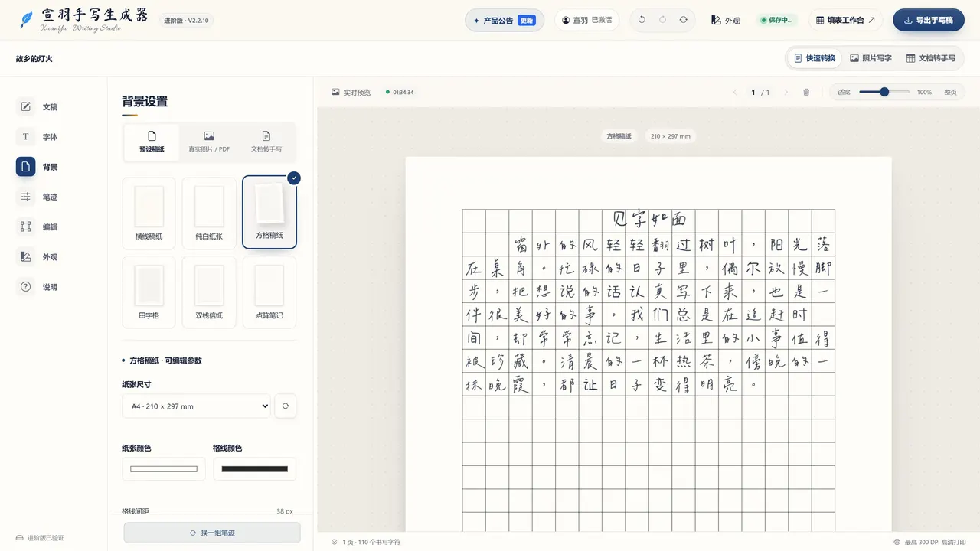Click the 导出手写稿 export button
The height and width of the screenshot is (551, 980).
point(929,20)
